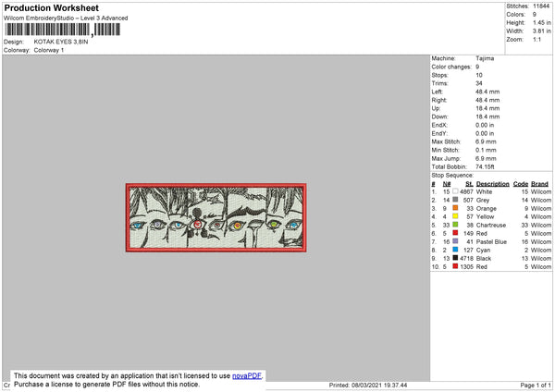Click the 'Chartreuse' description text
Screen dimensions: 555x392
[491, 225]
